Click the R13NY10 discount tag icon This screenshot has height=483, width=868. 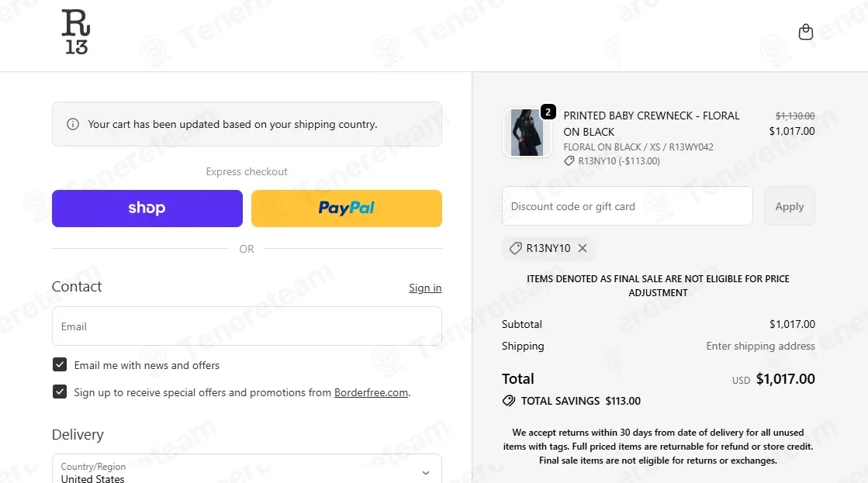point(515,248)
